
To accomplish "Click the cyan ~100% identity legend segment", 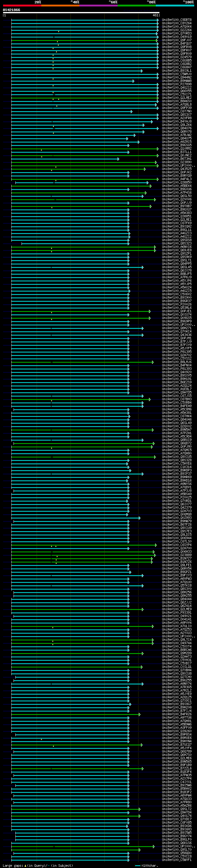I will [175, 6].
